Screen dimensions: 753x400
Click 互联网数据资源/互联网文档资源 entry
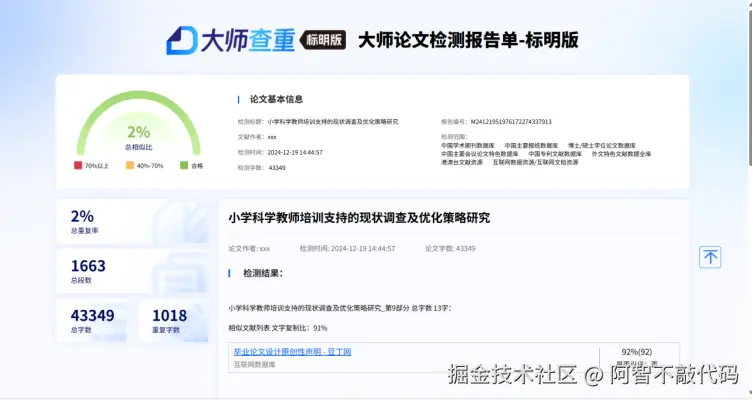(x=535, y=162)
